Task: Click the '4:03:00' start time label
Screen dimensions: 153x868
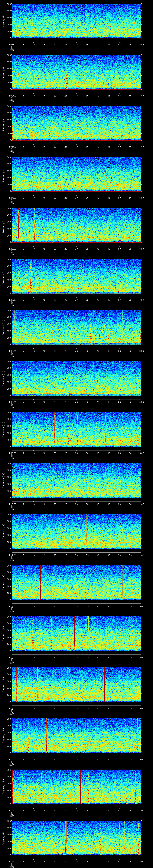Action: tap(12, 147)
